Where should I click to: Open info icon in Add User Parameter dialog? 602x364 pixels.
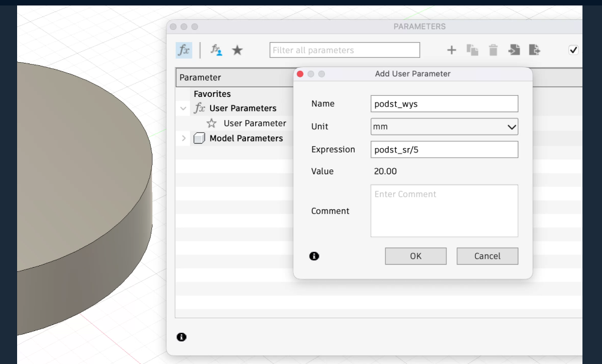pyautogui.click(x=314, y=256)
